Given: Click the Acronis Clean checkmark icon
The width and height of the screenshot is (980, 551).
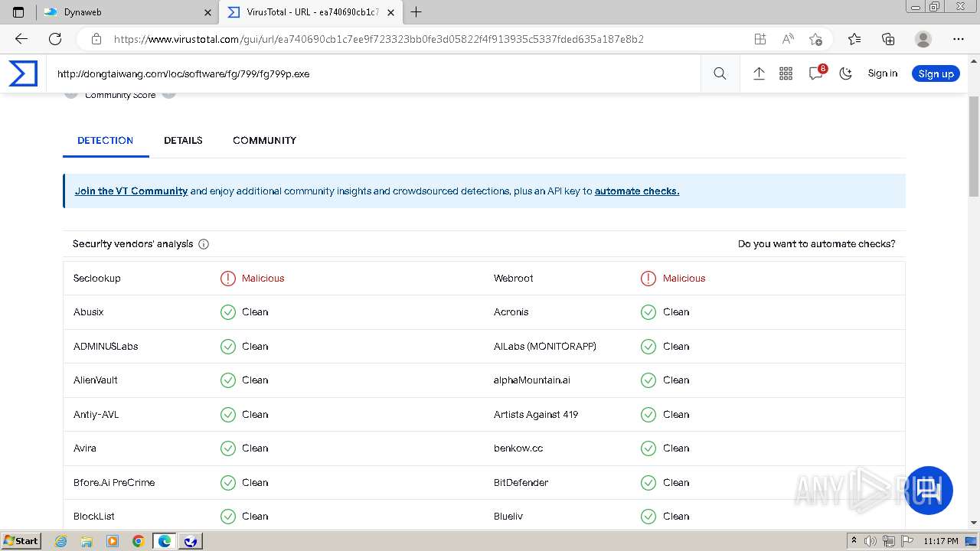Looking at the screenshot, I should point(648,312).
